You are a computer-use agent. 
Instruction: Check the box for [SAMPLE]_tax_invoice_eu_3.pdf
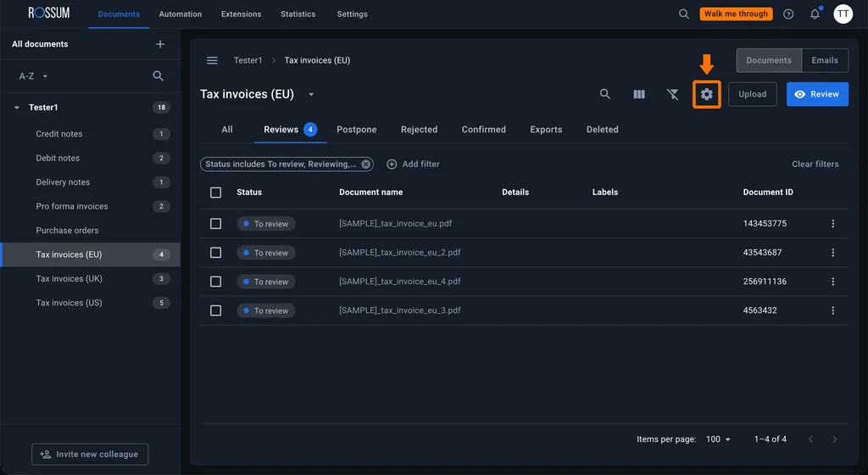tap(216, 310)
